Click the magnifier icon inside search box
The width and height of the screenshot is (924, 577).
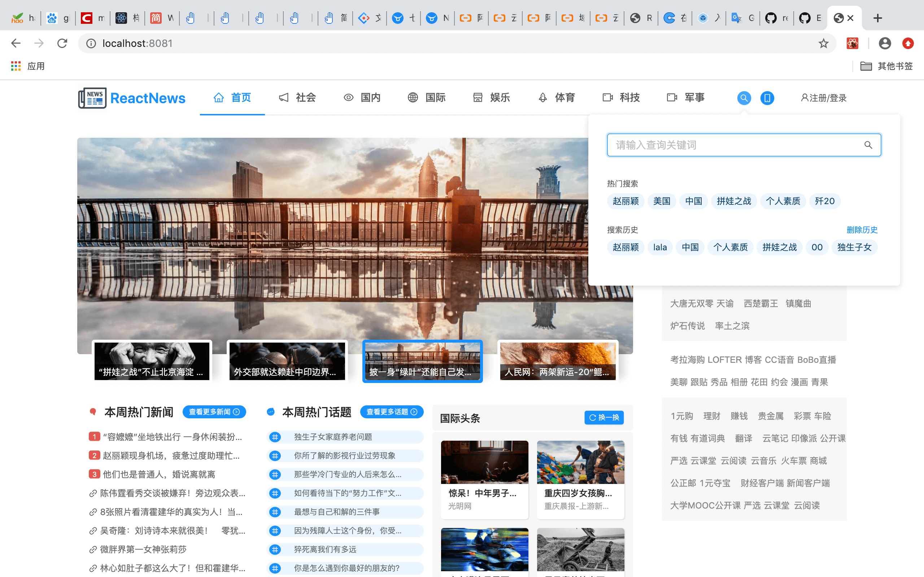868,145
